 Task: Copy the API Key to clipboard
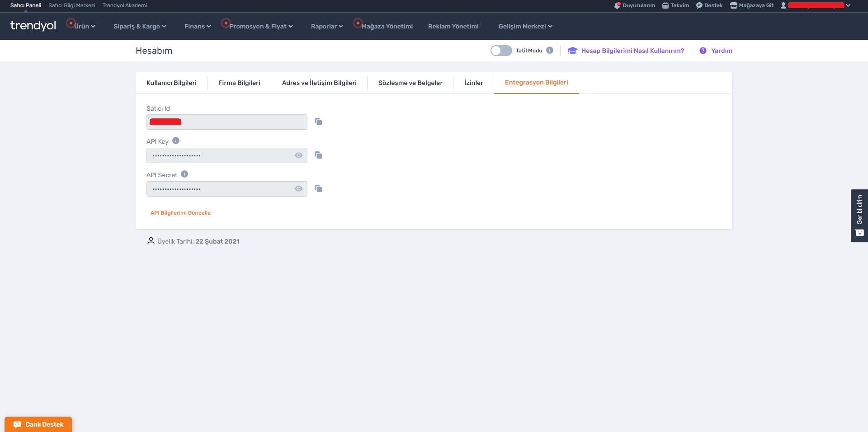click(318, 155)
